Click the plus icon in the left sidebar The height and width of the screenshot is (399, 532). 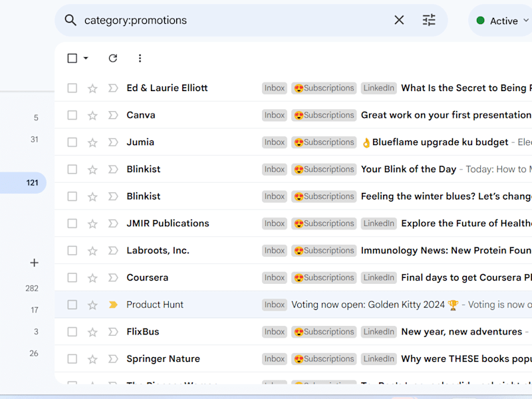point(35,263)
